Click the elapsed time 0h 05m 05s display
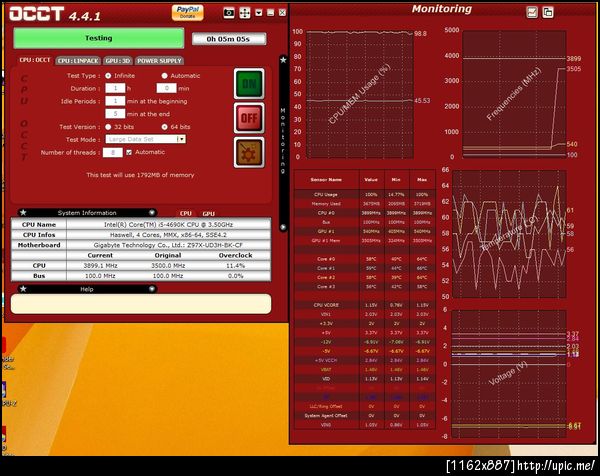Screen dimensions: 600x476 coord(229,39)
